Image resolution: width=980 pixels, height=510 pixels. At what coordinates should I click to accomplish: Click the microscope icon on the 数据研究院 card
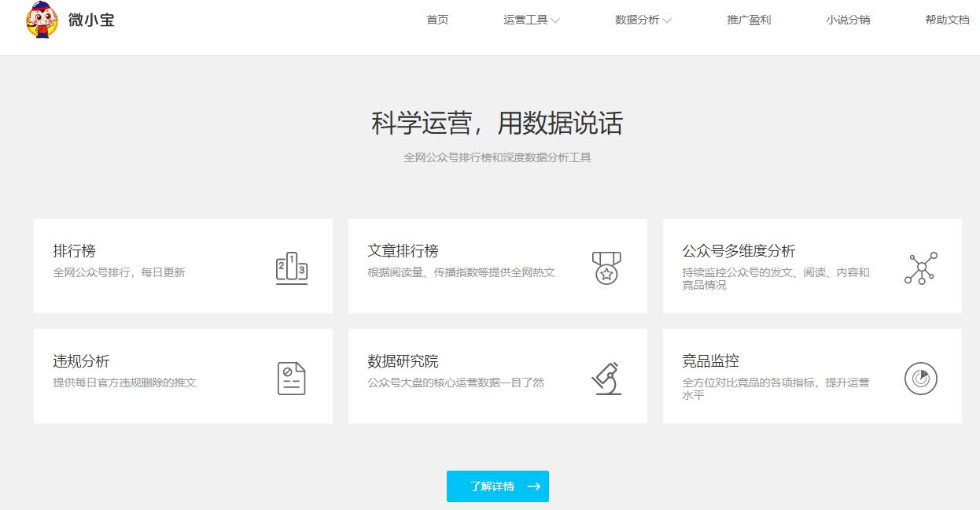coord(606,378)
